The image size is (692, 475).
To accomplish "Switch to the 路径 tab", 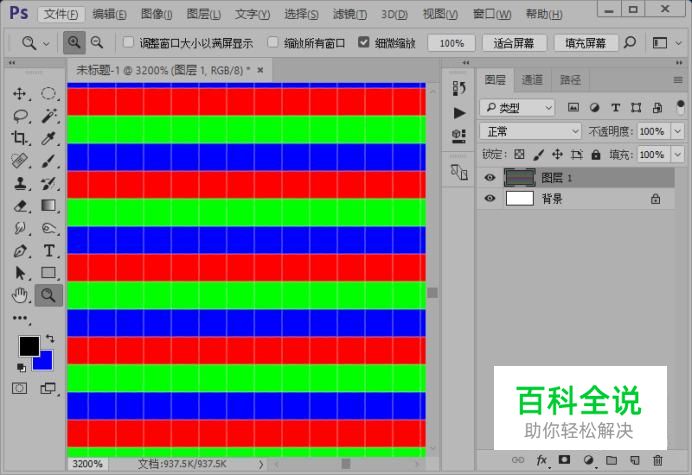I will coord(570,80).
